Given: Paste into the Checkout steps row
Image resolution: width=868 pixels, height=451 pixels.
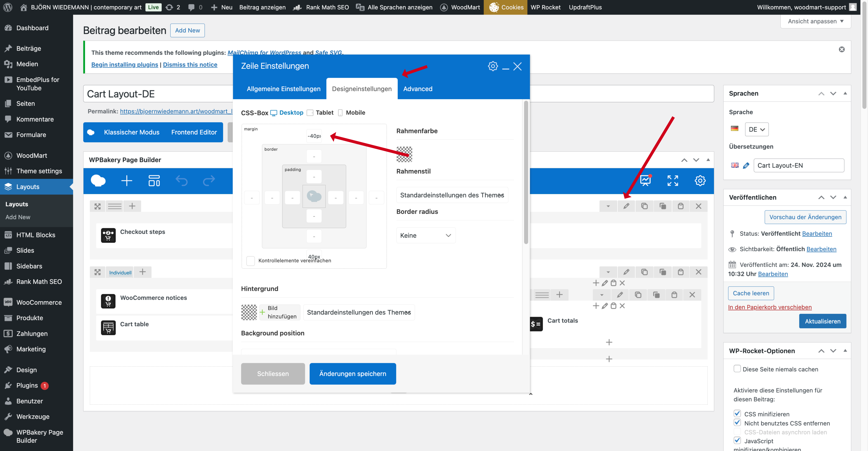Looking at the screenshot, I should [x=681, y=206].
